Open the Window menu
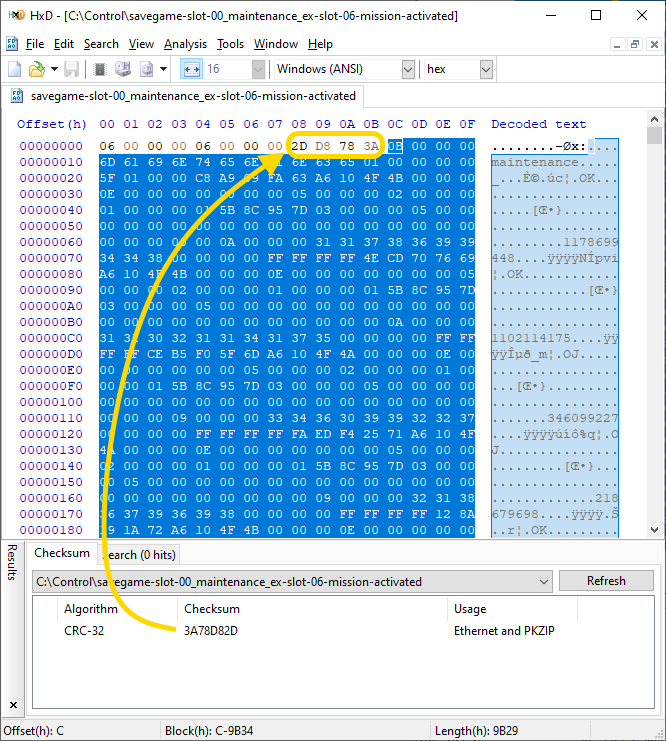 (276, 44)
